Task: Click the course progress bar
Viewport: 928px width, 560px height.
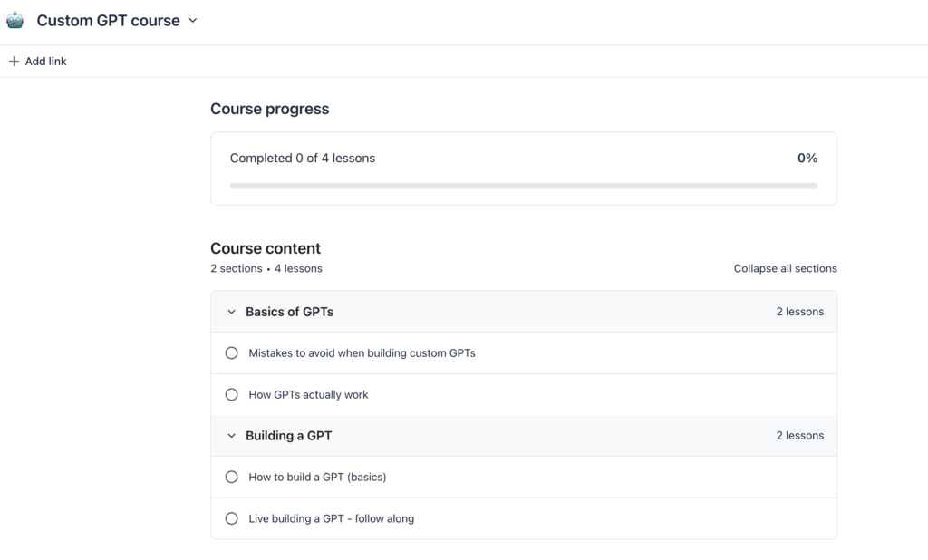Action: [523, 186]
